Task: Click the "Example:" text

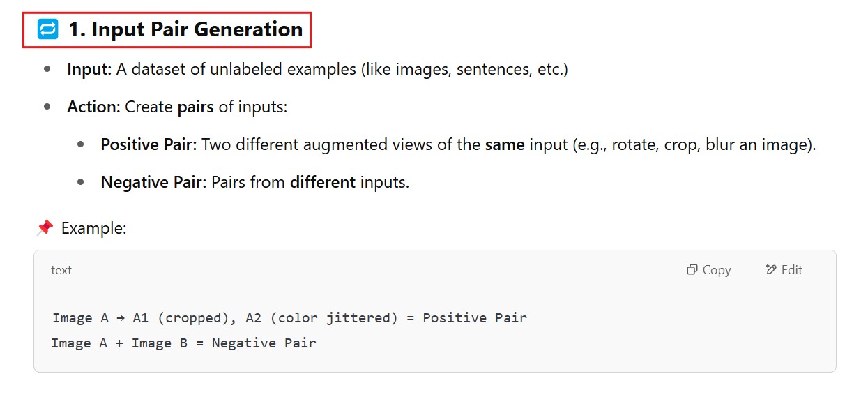Action: click(x=93, y=228)
